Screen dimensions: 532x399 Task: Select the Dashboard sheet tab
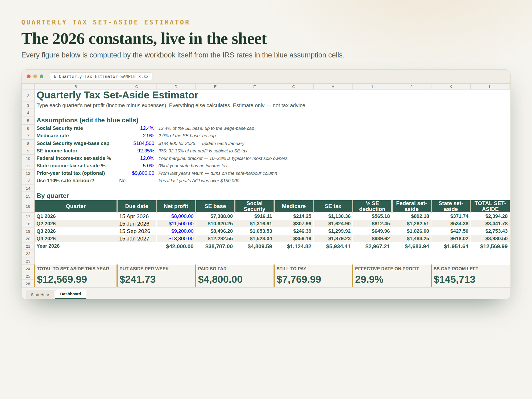point(70,294)
